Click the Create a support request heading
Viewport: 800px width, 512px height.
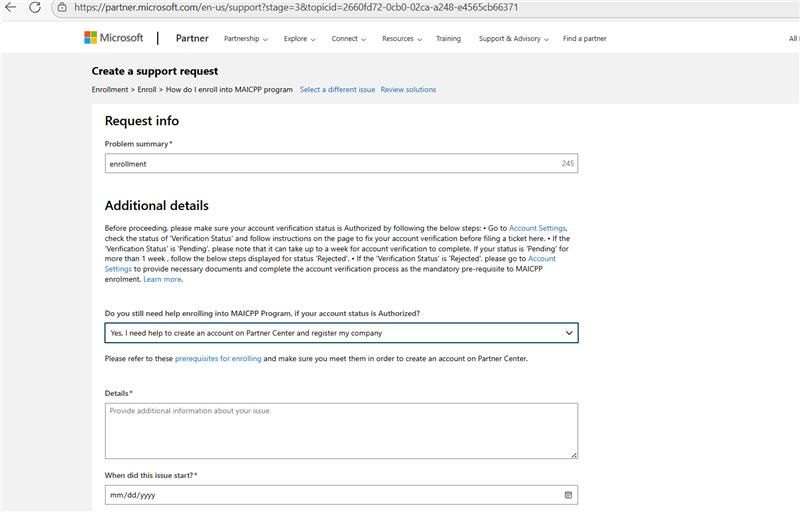coord(155,71)
